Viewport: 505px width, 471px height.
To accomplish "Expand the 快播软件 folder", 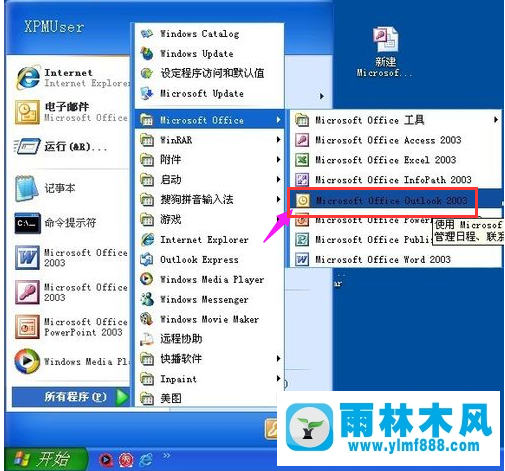I will [x=209, y=359].
